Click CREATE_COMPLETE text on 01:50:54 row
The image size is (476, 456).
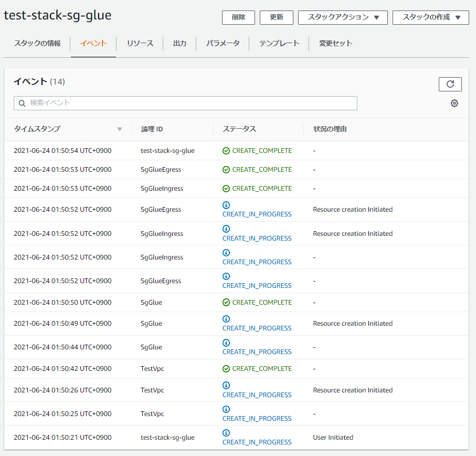click(262, 151)
